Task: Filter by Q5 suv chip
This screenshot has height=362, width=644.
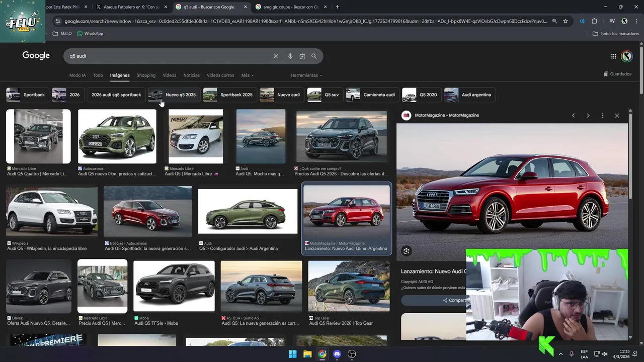Action: click(325, 95)
